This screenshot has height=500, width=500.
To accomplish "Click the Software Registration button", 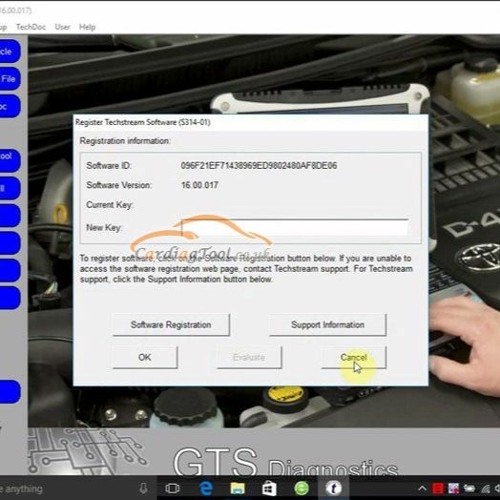I will coord(171,325).
